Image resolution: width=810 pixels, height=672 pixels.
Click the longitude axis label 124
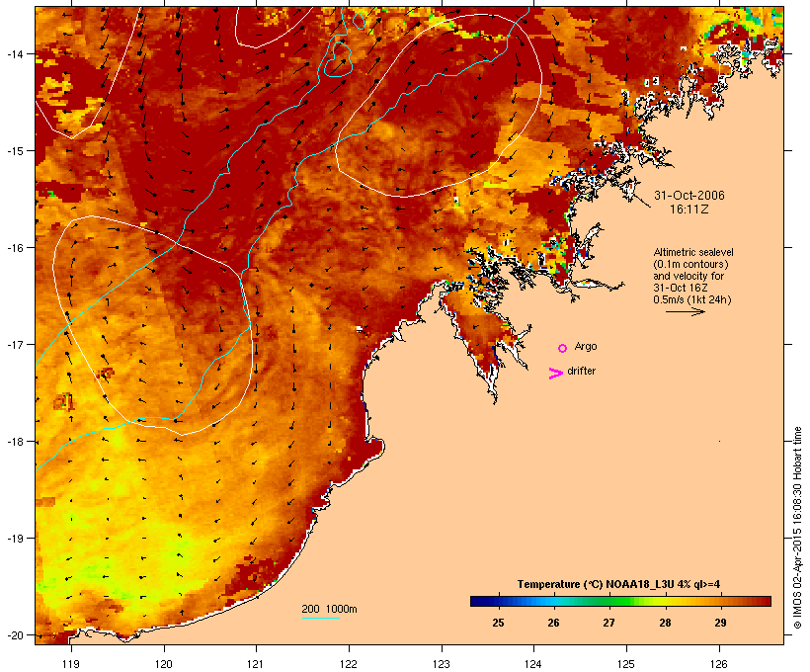pyautogui.click(x=533, y=664)
